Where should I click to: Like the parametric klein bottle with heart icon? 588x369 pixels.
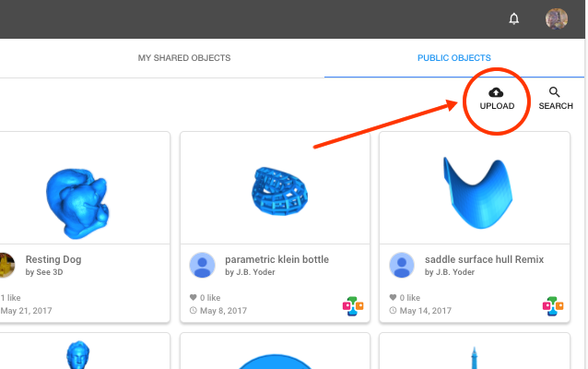[194, 297]
